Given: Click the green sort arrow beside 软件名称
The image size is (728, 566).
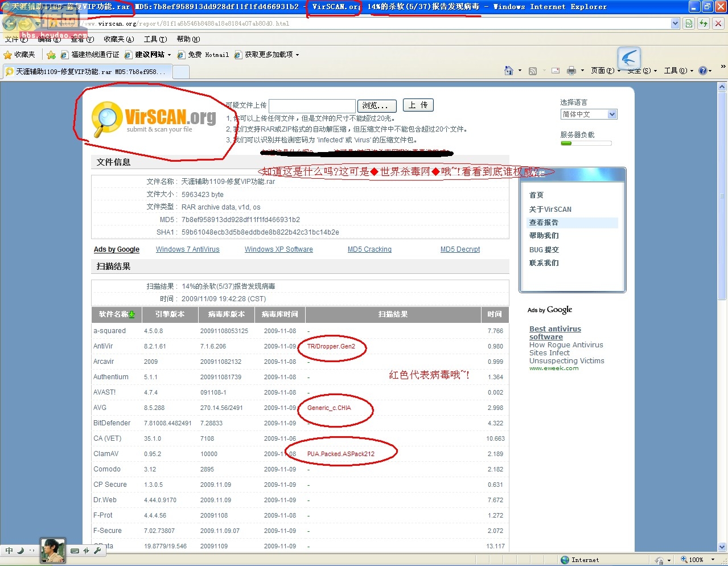Looking at the screenshot, I should (132, 314).
